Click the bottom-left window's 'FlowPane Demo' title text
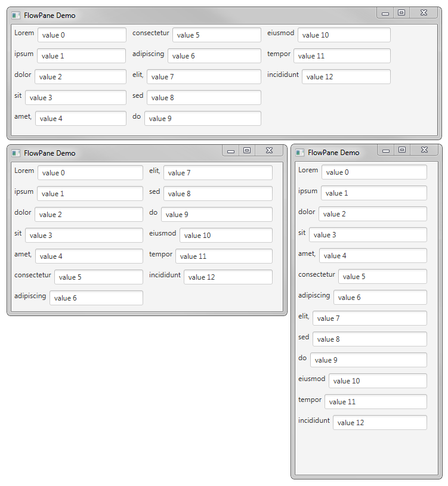Image resolution: width=448 pixels, height=486 pixels. click(50, 153)
